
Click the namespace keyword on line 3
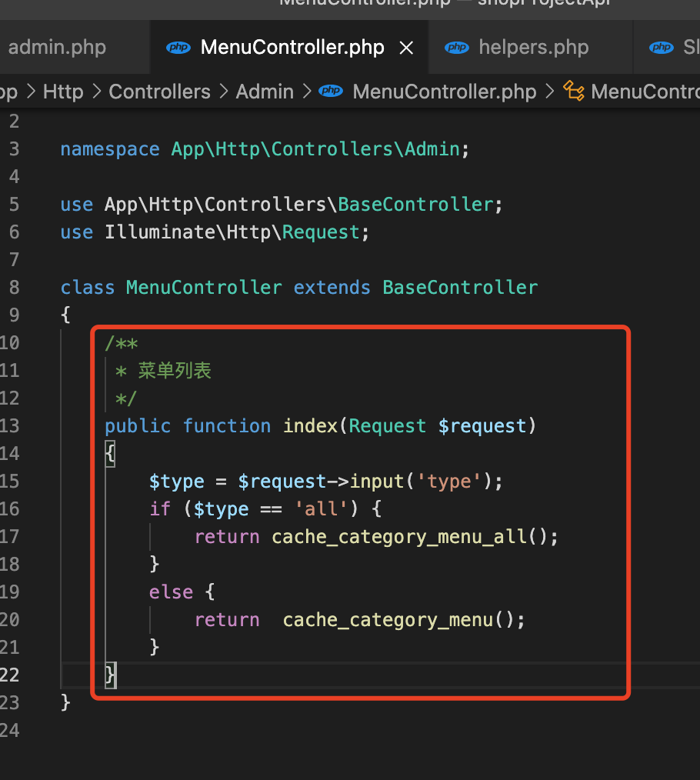110,149
